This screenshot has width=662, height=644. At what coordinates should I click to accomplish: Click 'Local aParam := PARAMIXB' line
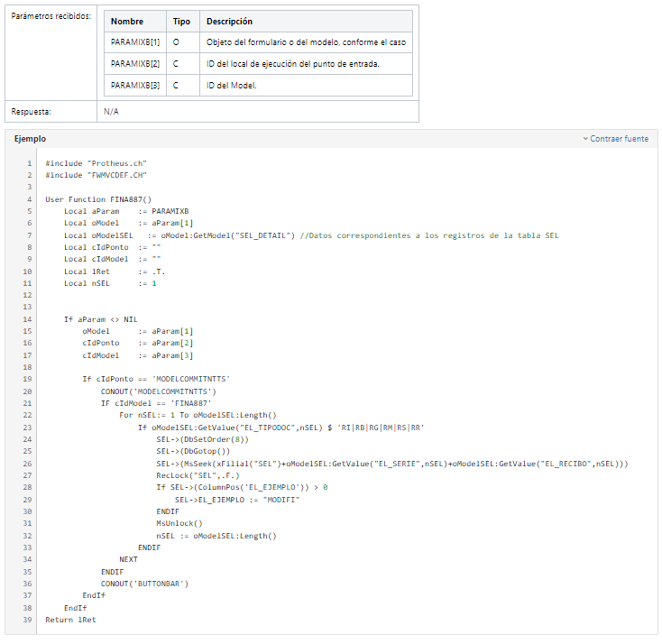[126, 211]
